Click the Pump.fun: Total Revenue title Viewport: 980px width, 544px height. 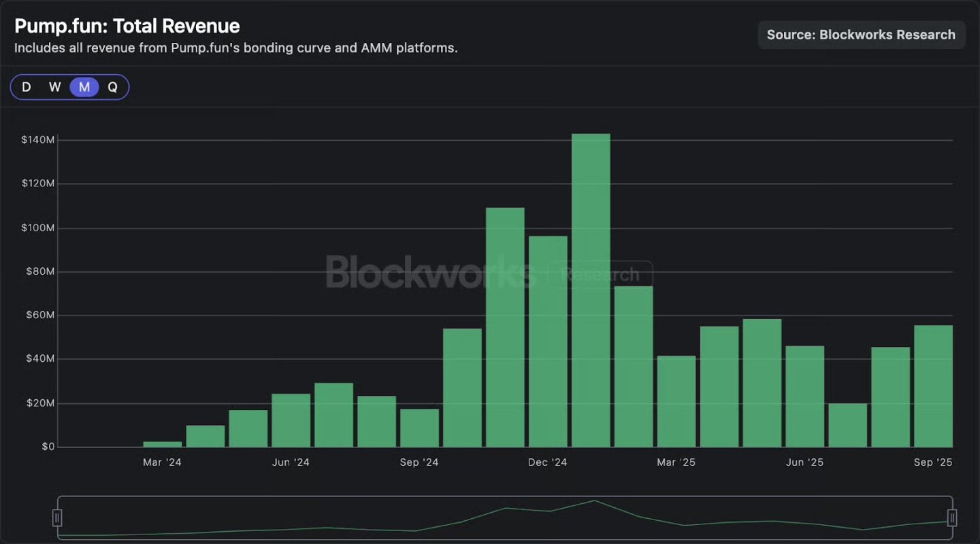pyautogui.click(x=127, y=27)
